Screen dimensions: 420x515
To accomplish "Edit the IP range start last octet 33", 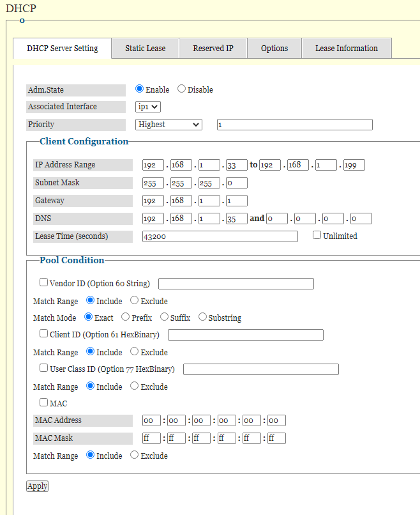I will click(x=237, y=165).
